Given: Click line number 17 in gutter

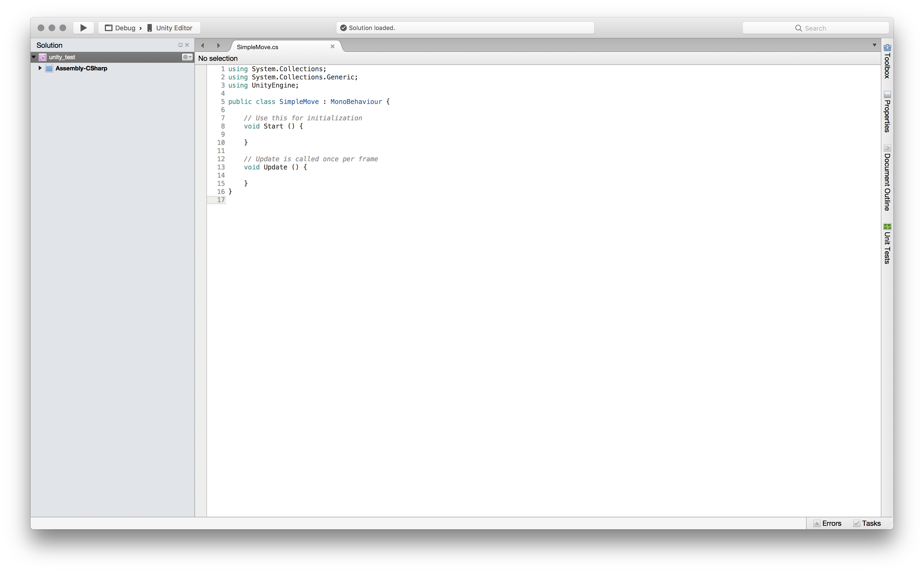Looking at the screenshot, I should (x=221, y=200).
